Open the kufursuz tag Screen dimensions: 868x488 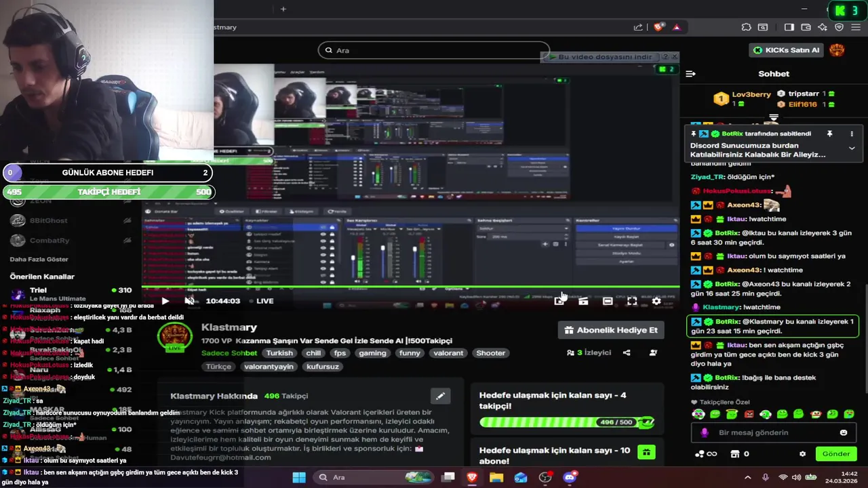pos(322,367)
